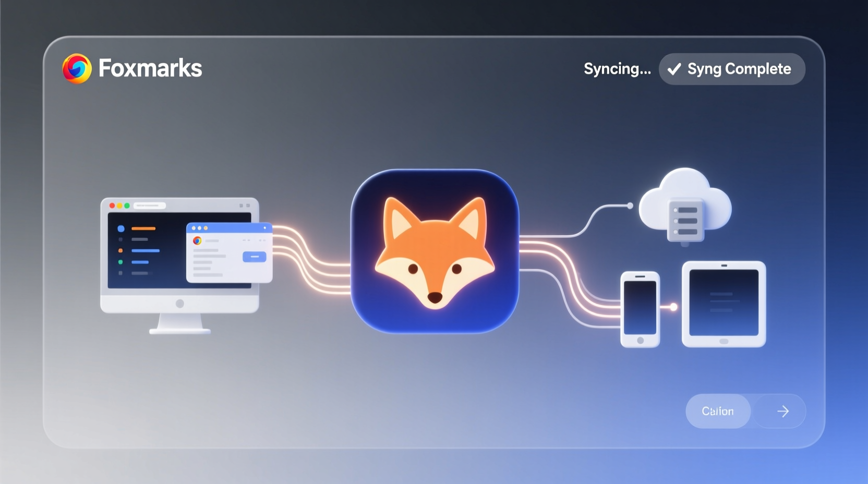Viewport: 868px width, 484px height.
Task: Click the checkmark in the complete badge
Action: [x=674, y=69]
